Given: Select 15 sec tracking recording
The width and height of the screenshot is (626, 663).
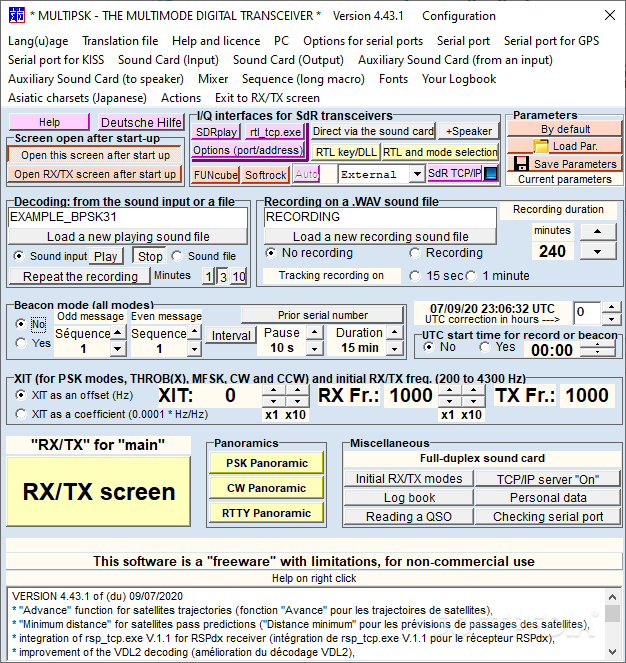Looking at the screenshot, I should pyautogui.click(x=415, y=276).
